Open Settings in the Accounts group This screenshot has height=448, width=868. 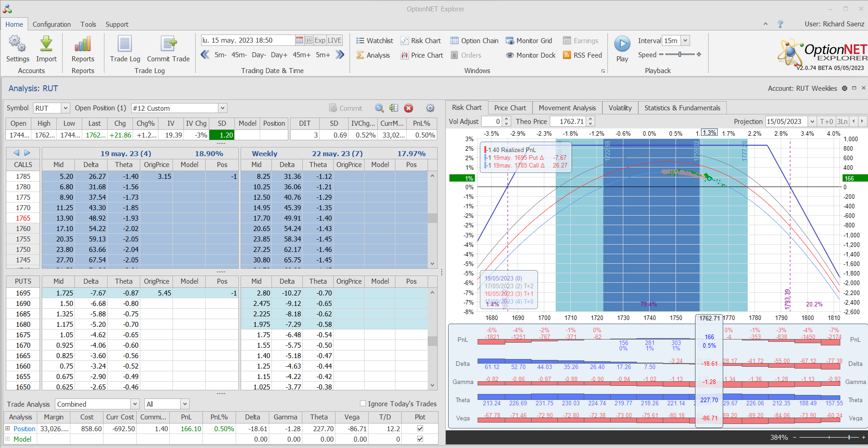[17, 49]
